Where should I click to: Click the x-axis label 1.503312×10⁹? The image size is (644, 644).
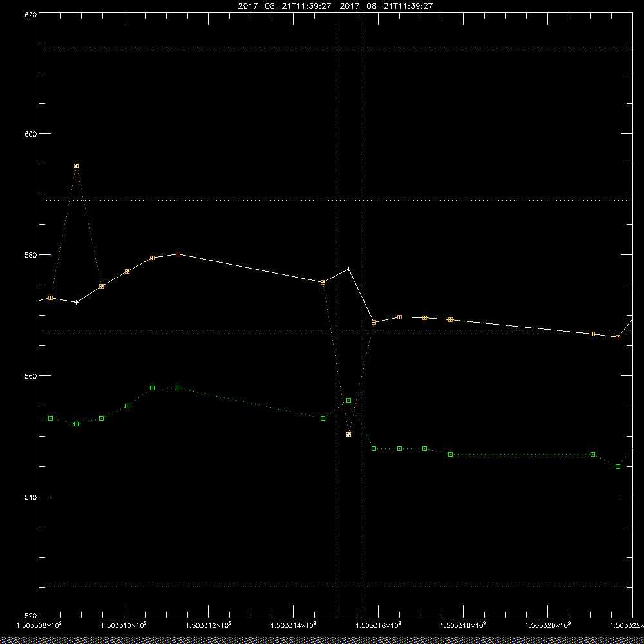[209, 625]
